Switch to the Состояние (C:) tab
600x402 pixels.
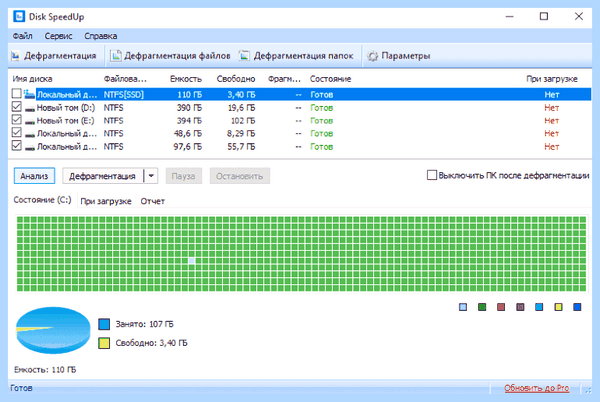click(x=42, y=200)
